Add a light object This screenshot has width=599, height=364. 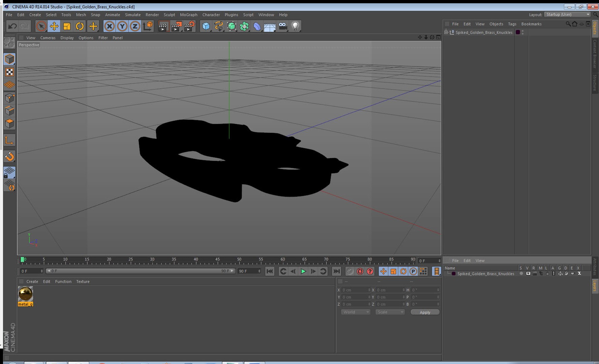click(x=295, y=26)
